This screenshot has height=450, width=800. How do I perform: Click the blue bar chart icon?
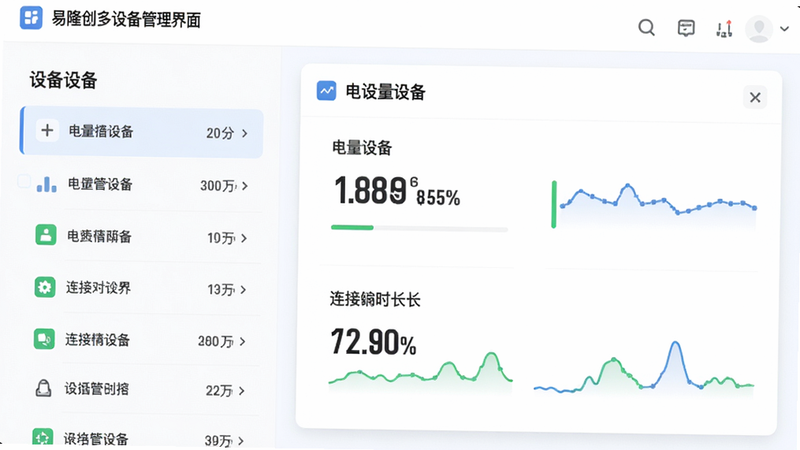(46, 184)
